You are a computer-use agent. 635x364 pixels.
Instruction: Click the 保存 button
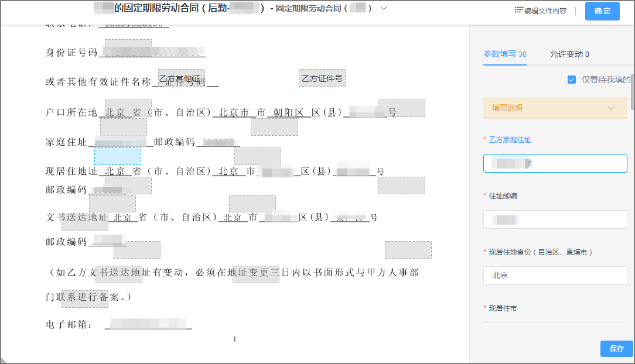click(x=616, y=349)
